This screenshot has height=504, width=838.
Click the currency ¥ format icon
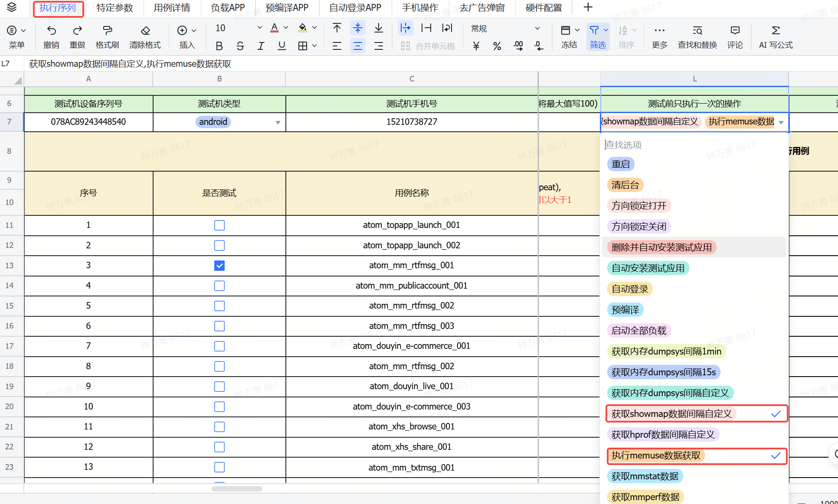pos(476,46)
